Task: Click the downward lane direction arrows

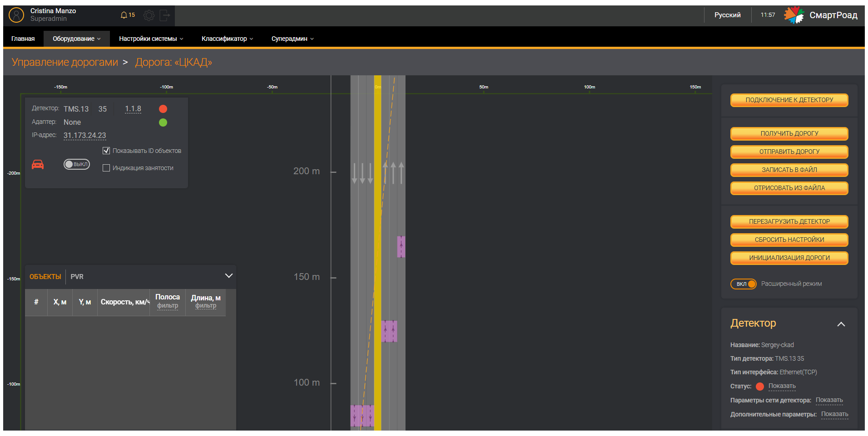Action: click(x=362, y=173)
